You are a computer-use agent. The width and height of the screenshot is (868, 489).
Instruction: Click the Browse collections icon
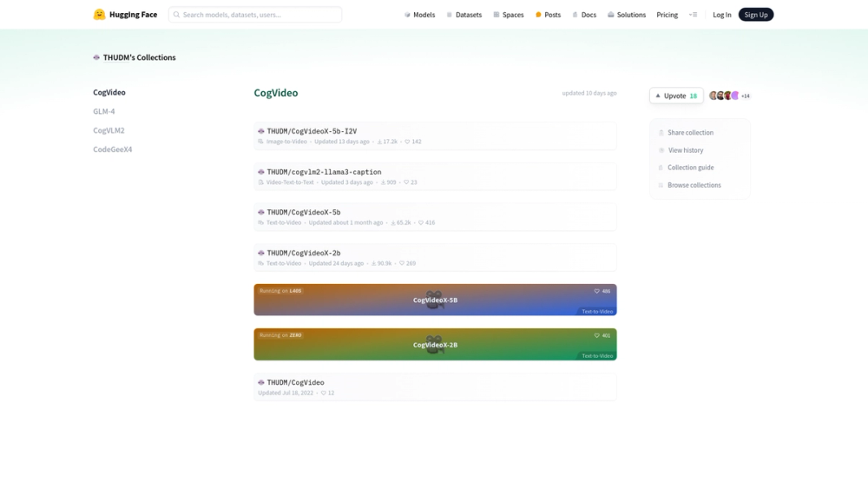click(x=661, y=185)
